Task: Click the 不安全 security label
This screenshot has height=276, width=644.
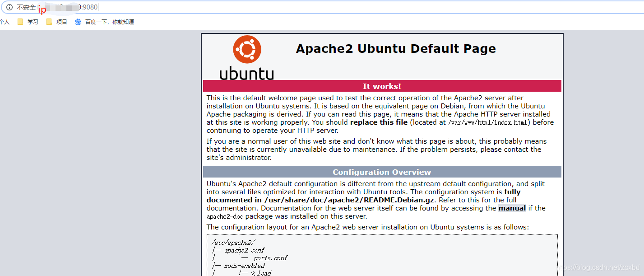Action: pos(26,7)
